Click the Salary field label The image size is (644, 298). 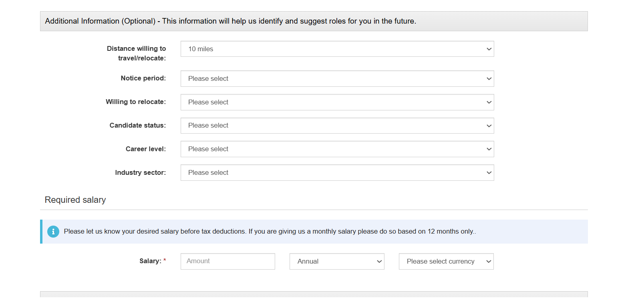(x=150, y=261)
